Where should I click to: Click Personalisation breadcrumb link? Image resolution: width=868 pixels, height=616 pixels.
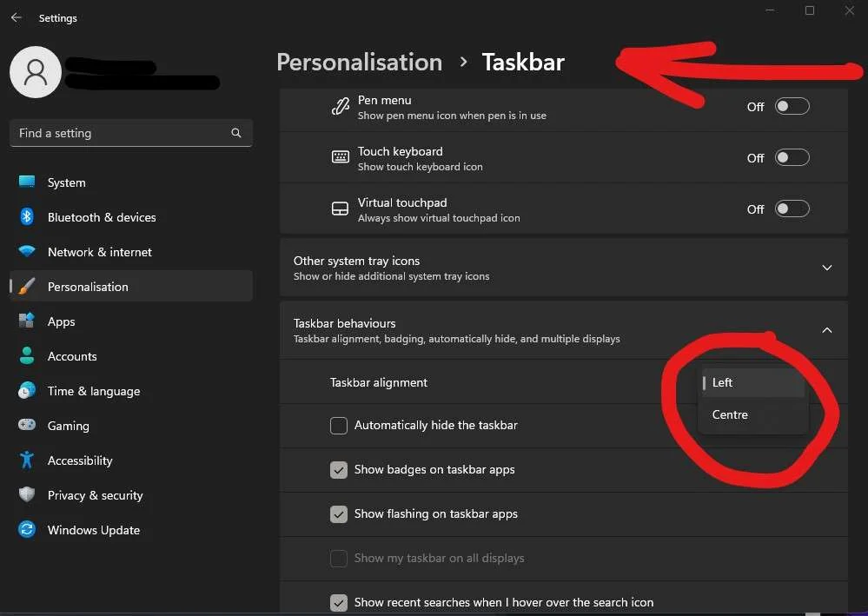(359, 62)
